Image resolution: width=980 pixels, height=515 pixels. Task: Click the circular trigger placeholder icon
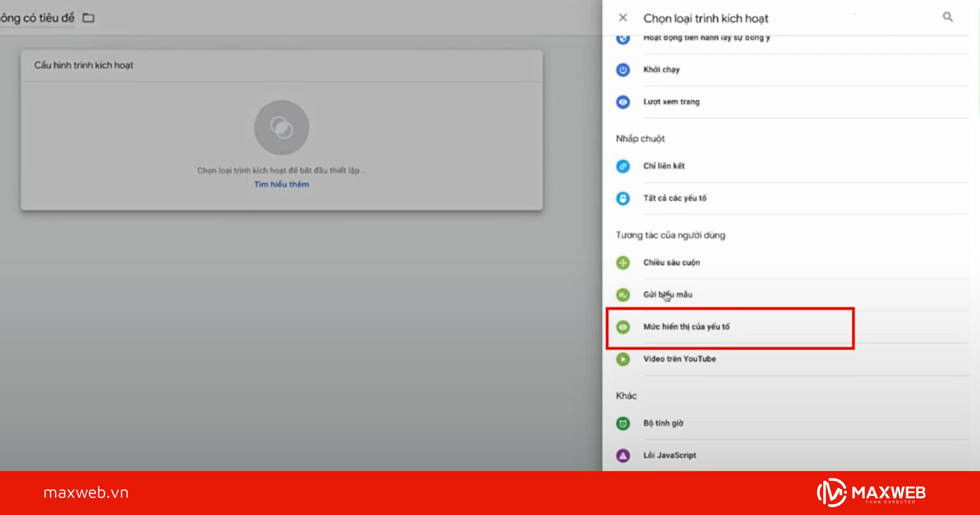[x=281, y=127]
